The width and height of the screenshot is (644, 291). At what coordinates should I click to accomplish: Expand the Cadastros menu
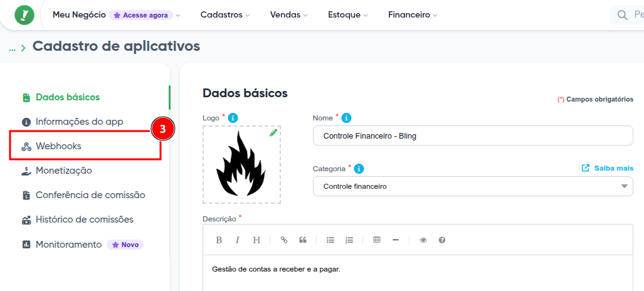click(224, 14)
